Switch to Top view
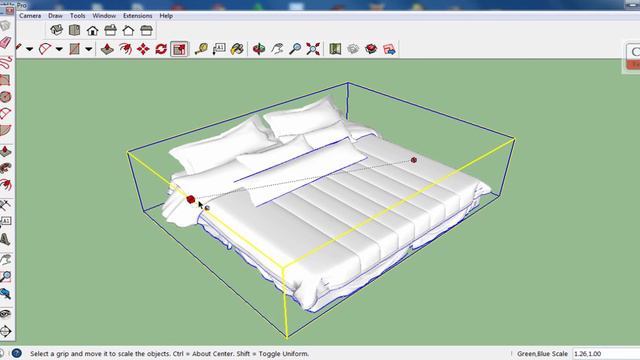The image size is (640, 360). [74, 30]
